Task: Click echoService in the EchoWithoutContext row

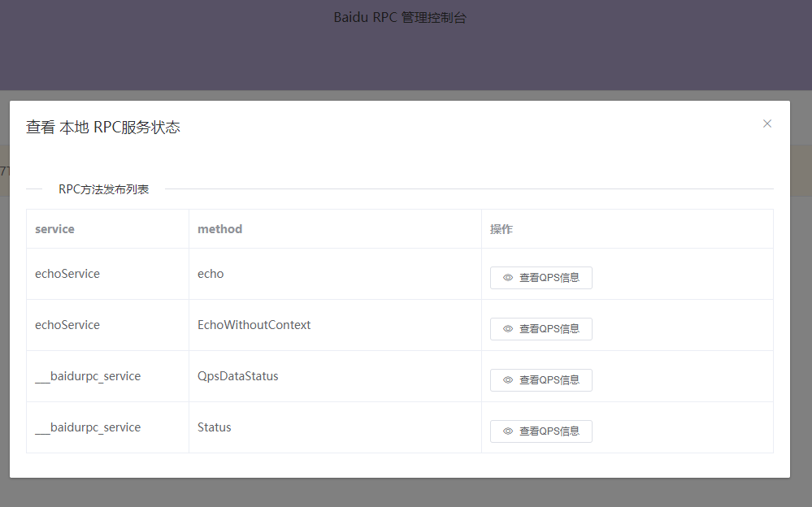Action: tap(67, 325)
